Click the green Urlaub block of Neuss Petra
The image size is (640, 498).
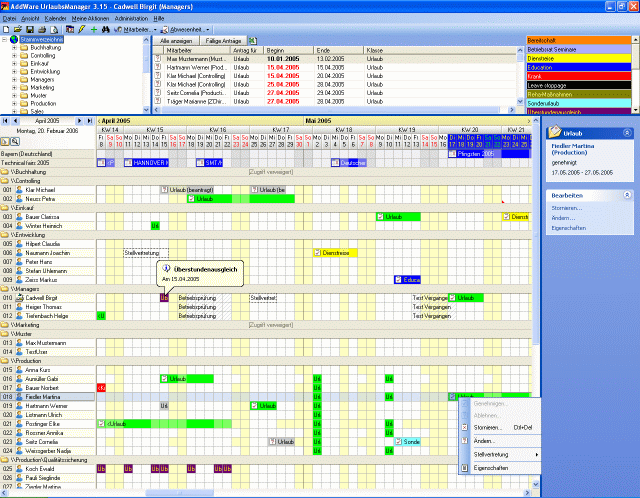241,199
